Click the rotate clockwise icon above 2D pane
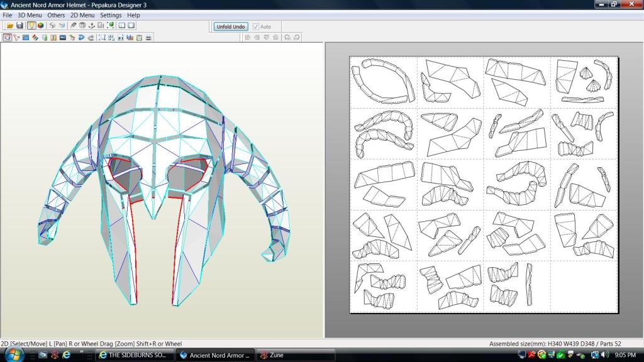644x362 pixels. pos(297,37)
